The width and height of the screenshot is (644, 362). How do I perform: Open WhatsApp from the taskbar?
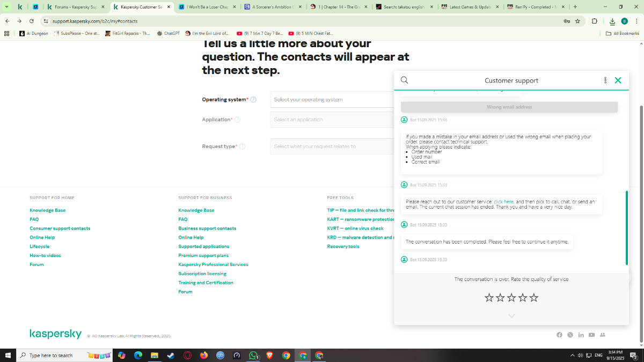253,355
